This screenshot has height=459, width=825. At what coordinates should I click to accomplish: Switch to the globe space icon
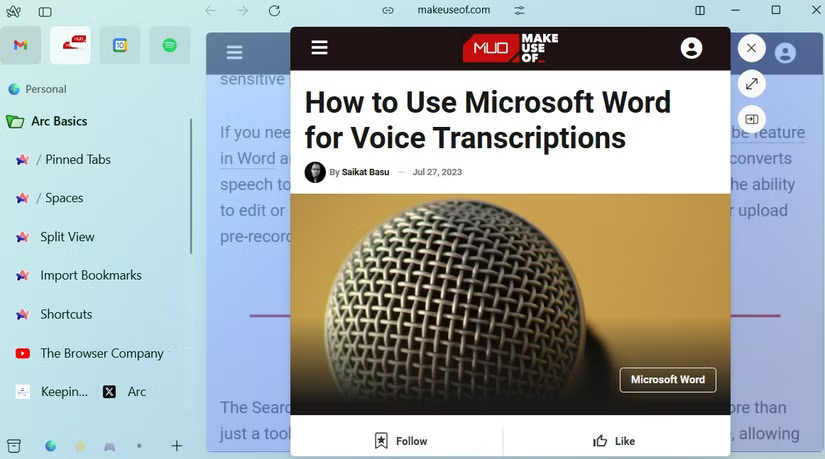pyautogui.click(x=51, y=446)
